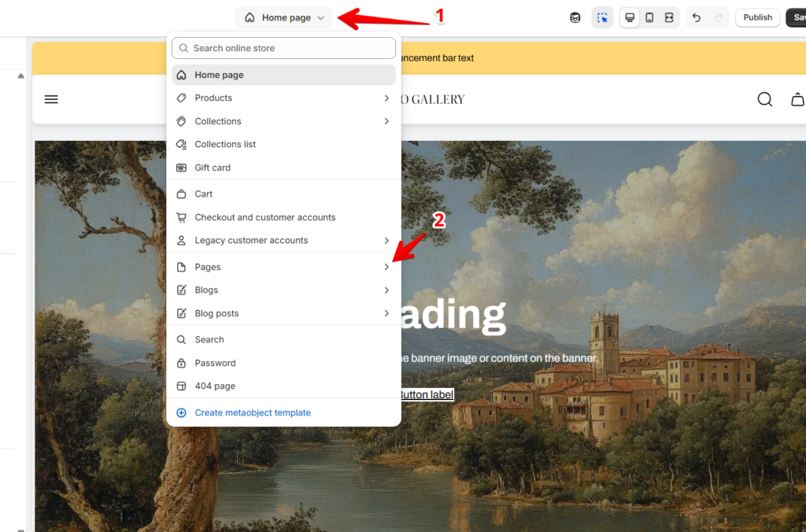Open the Sidekick assistant face icon
The height and width of the screenshot is (532, 806).
pyautogui.click(x=575, y=18)
